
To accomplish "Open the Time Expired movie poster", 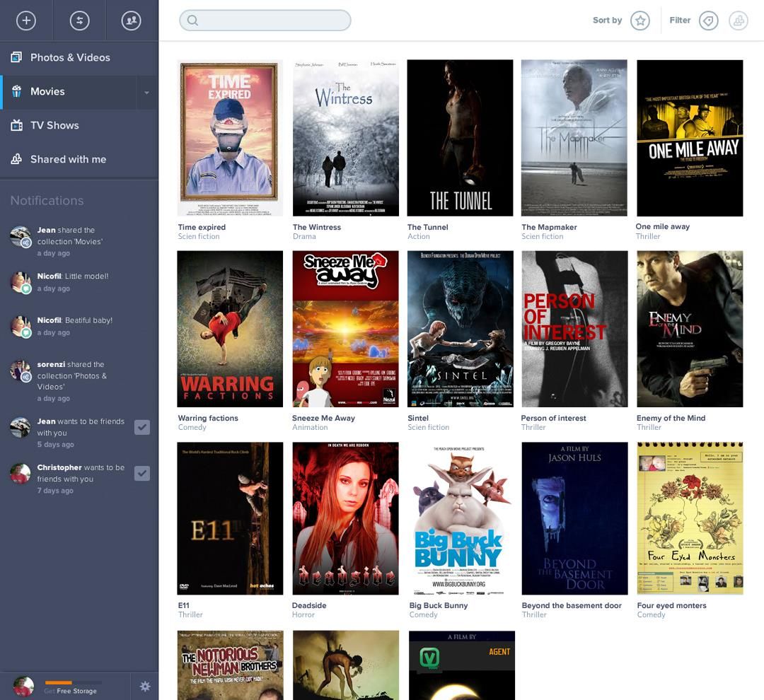I will pyautogui.click(x=230, y=138).
